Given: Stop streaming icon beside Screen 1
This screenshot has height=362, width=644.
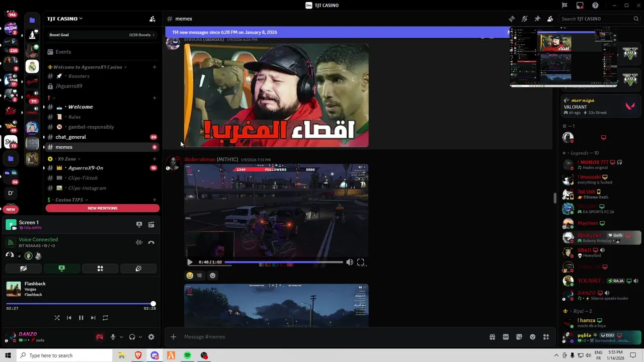Looking at the screenshot, I should [x=139, y=225].
